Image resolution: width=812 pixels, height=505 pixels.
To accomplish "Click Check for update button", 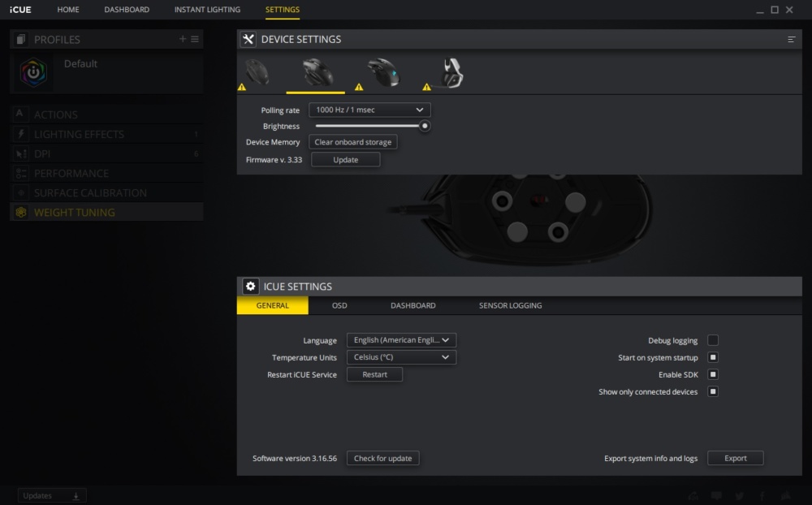I will 382,459.
